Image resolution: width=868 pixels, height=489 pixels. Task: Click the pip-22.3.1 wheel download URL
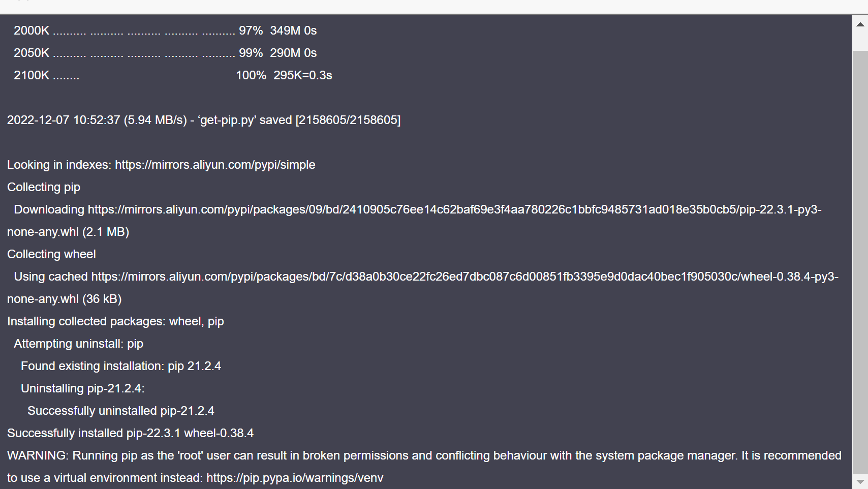pos(454,209)
